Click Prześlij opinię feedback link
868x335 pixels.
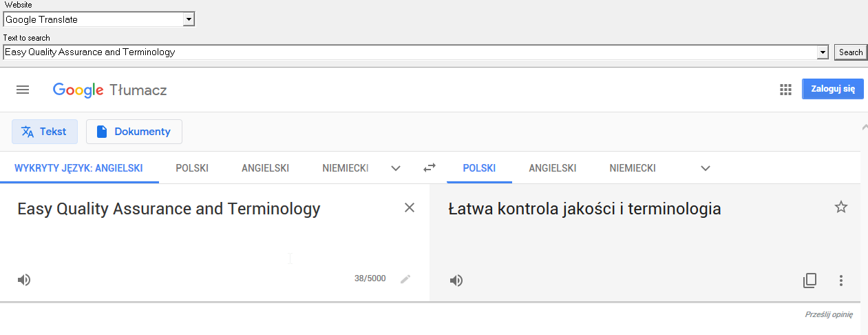coord(829,314)
